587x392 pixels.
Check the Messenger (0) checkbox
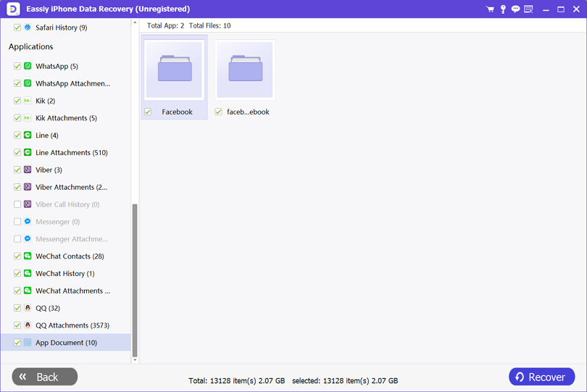coord(17,222)
